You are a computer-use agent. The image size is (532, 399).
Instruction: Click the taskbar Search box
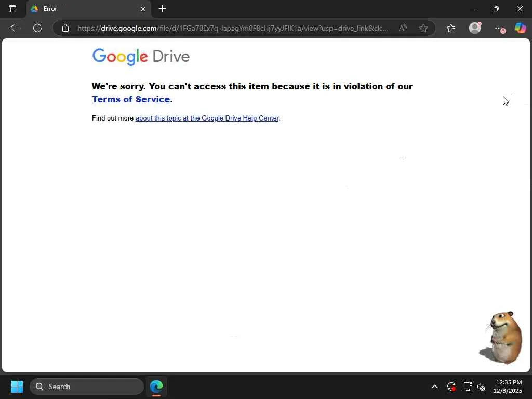[87, 387]
